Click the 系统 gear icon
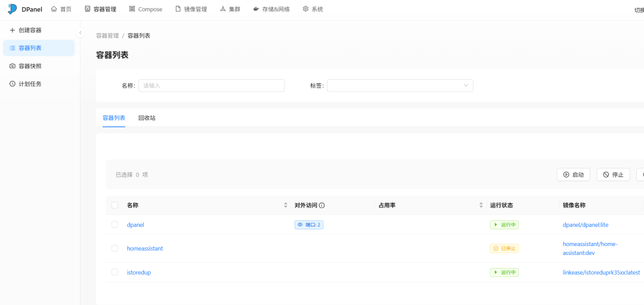 tap(306, 9)
